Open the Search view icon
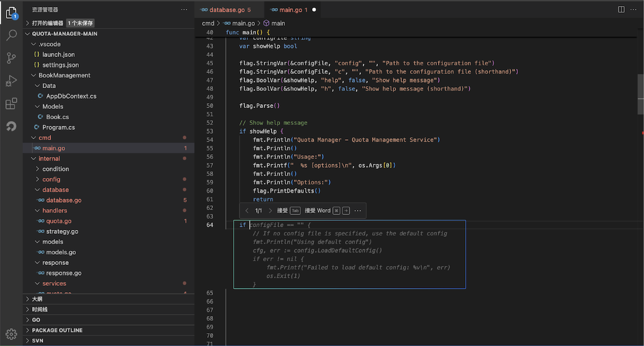Viewport: 644px width, 346px height. coord(11,36)
